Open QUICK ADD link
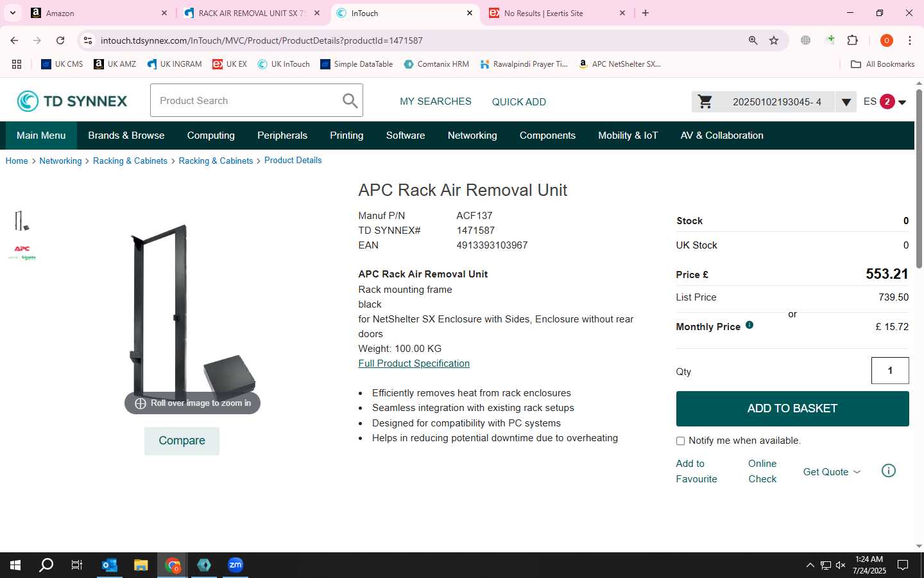 519,101
